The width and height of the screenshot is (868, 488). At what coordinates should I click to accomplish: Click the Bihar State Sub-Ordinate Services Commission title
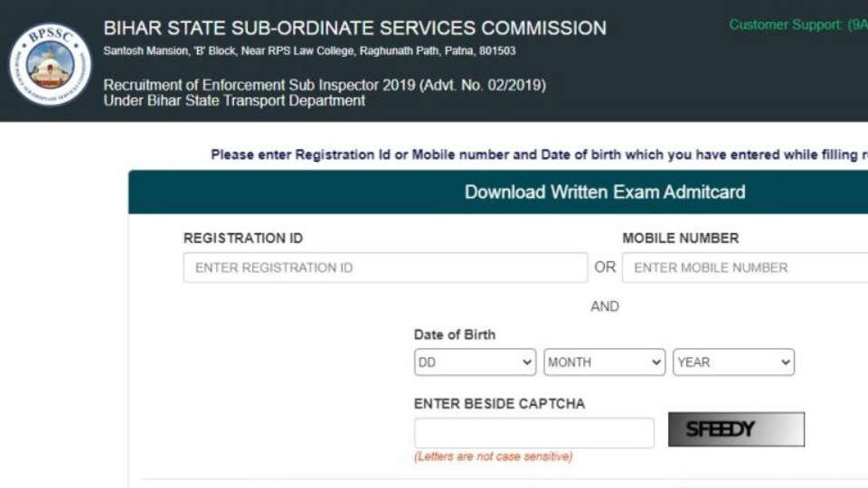pyautogui.click(x=354, y=28)
